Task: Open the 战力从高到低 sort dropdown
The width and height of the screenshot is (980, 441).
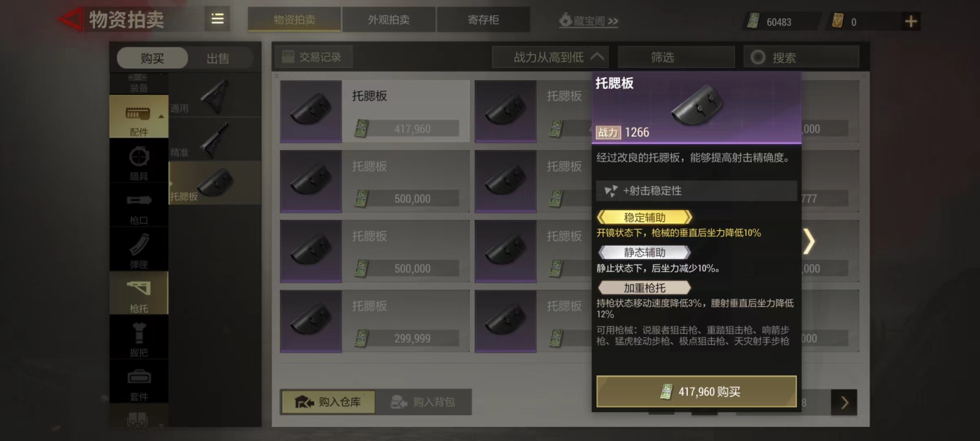Action: pos(550,57)
